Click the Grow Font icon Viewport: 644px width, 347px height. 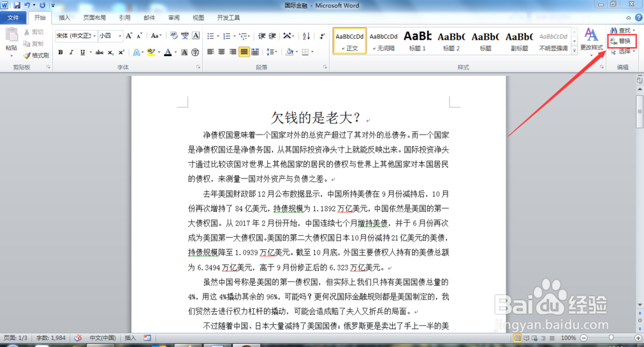pos(129,35)
